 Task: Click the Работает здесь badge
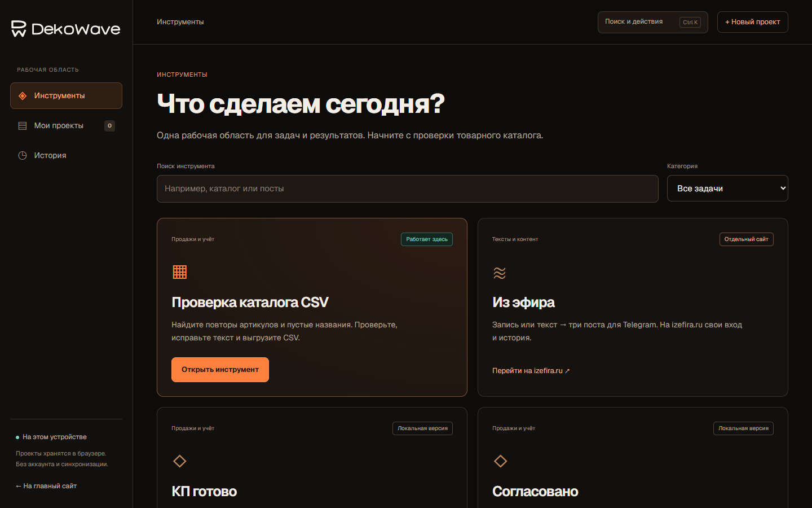pyautogui.click(x=427, y=239)
